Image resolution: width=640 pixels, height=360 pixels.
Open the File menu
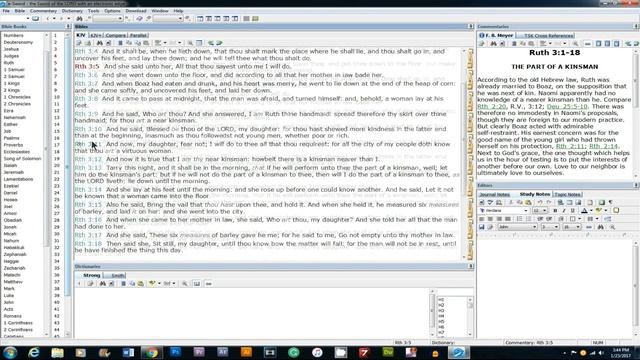pos(6,11)
